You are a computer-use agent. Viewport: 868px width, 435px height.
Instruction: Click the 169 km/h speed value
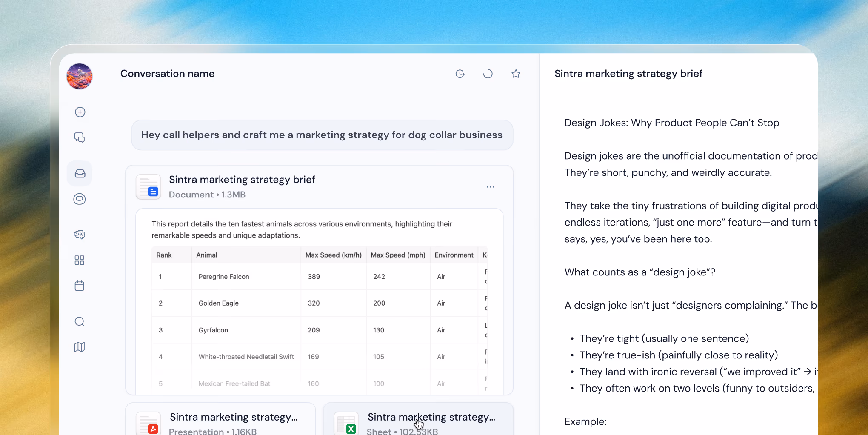pos(313,357)
